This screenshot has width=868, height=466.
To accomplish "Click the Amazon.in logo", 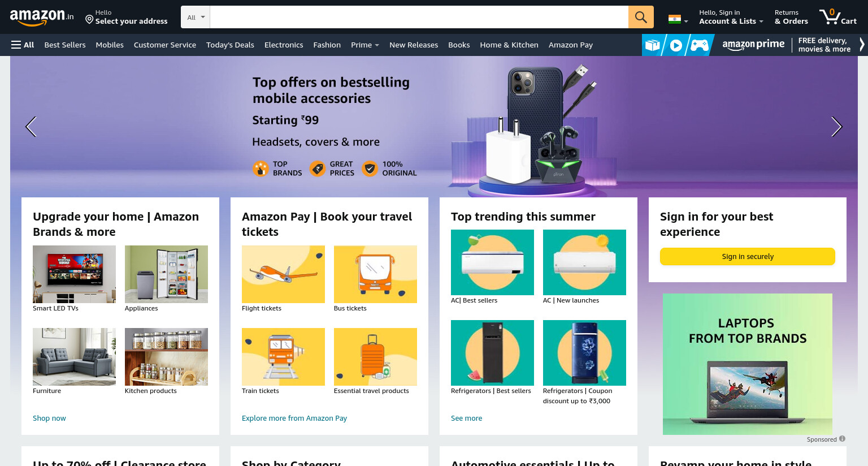I will click(x=42, y=18).
